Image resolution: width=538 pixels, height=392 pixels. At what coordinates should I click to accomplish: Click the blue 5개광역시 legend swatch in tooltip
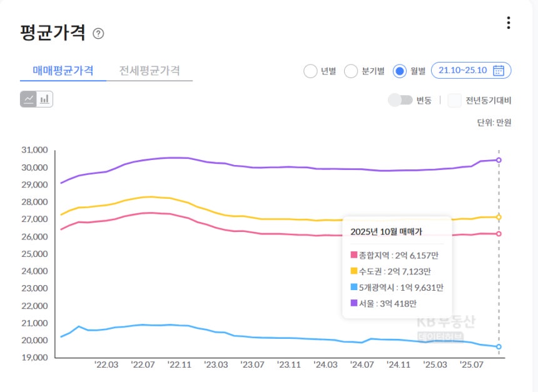coord(353,287)
